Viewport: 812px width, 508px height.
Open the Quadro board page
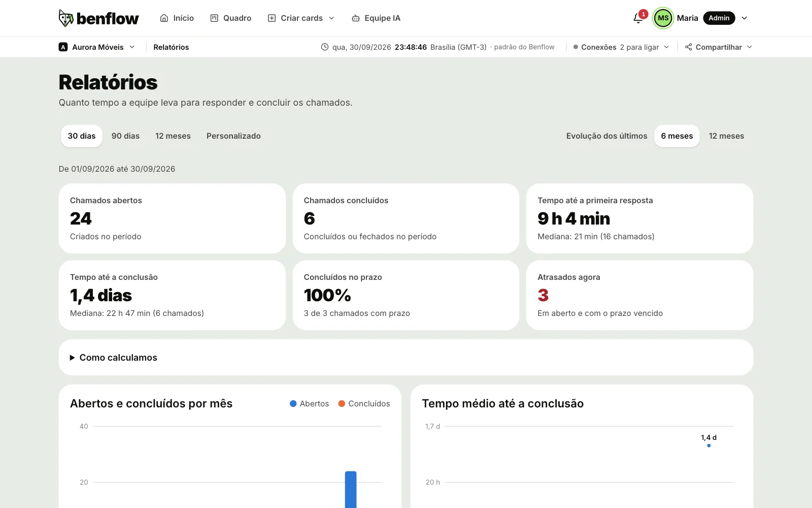point(231,18)
